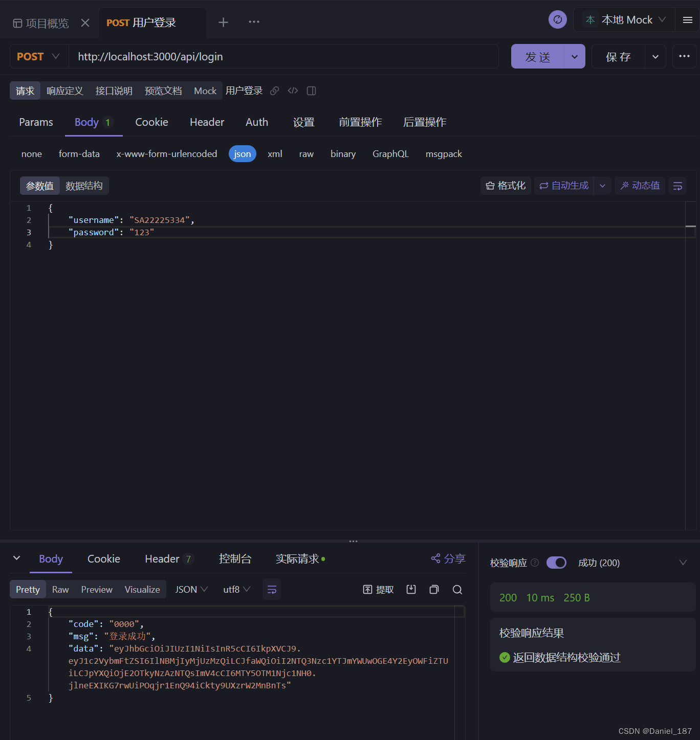Expand the 自动生成 dropdown arrow
Image resolution: width=700 pixels, height=740 pixels.
click(602, 186)
